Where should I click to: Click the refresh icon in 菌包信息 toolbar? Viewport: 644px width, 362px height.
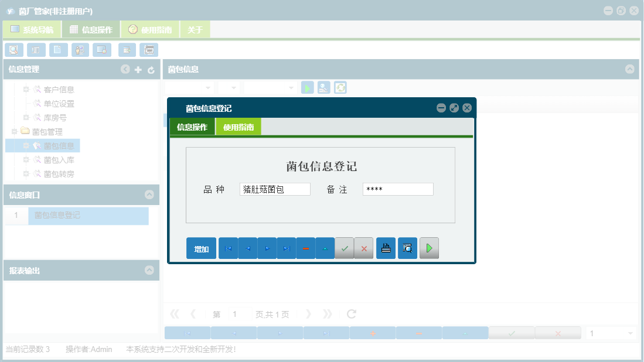click(340, 87)
